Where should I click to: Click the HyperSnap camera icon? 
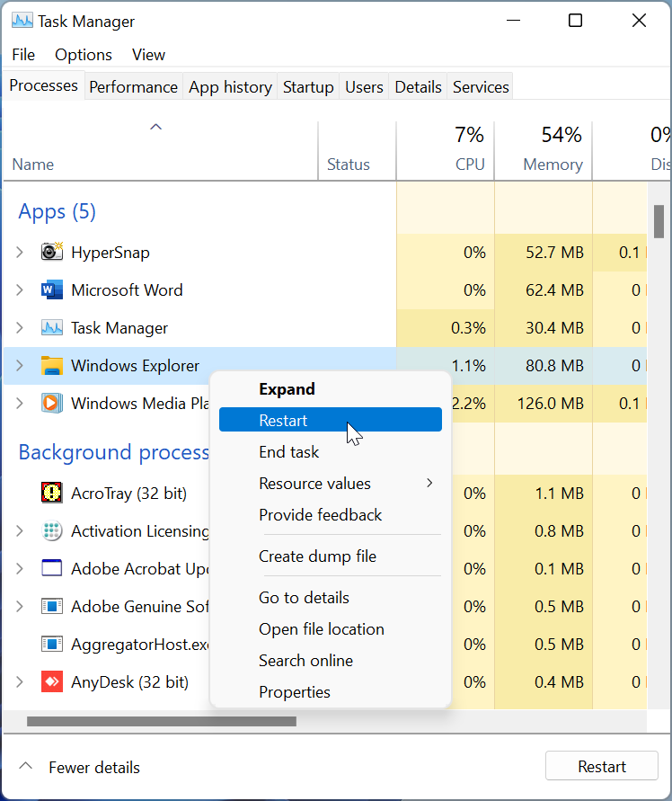click(51, 252)
